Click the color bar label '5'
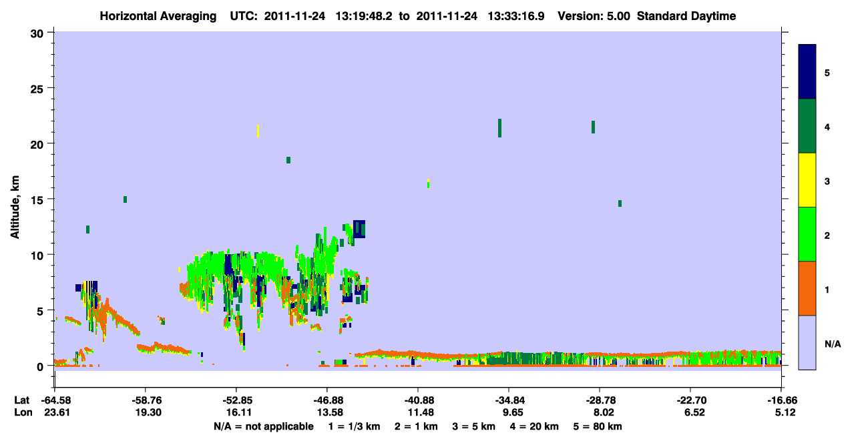Screen dimensions: 868x445 [x=827, y=73]
